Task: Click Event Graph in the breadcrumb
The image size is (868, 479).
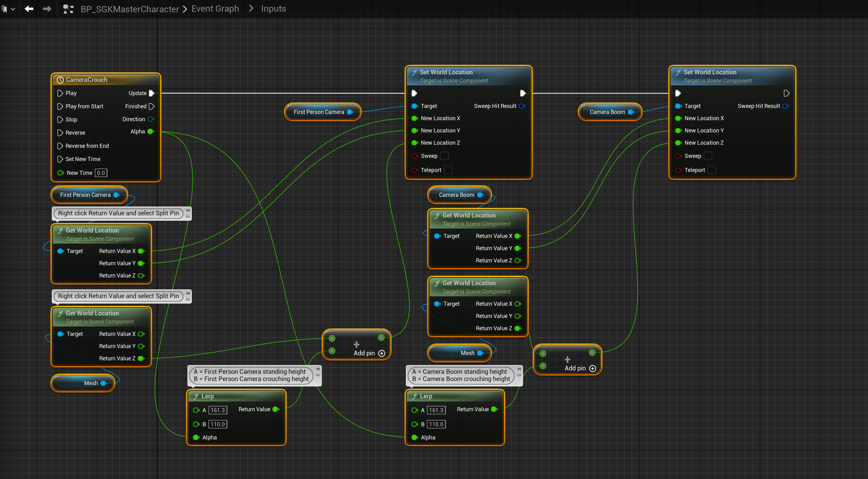Action: (215, 9)
